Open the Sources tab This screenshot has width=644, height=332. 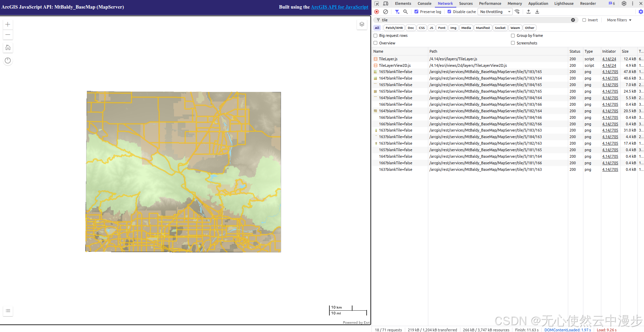pos(466,3)
